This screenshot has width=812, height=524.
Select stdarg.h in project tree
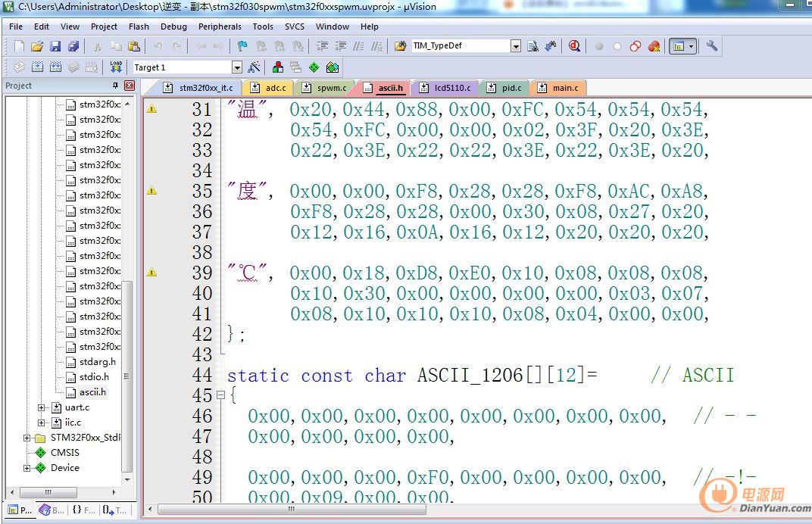[x=98, y=361]
